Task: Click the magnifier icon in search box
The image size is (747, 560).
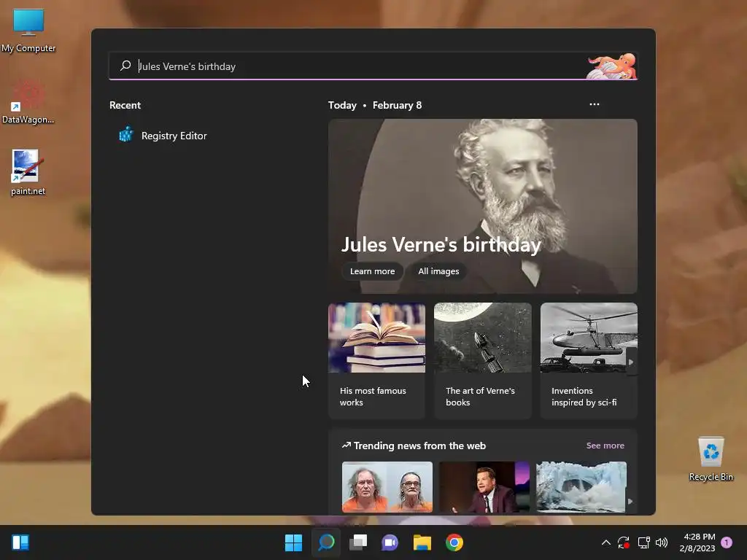Action: [x=125, y=66]
